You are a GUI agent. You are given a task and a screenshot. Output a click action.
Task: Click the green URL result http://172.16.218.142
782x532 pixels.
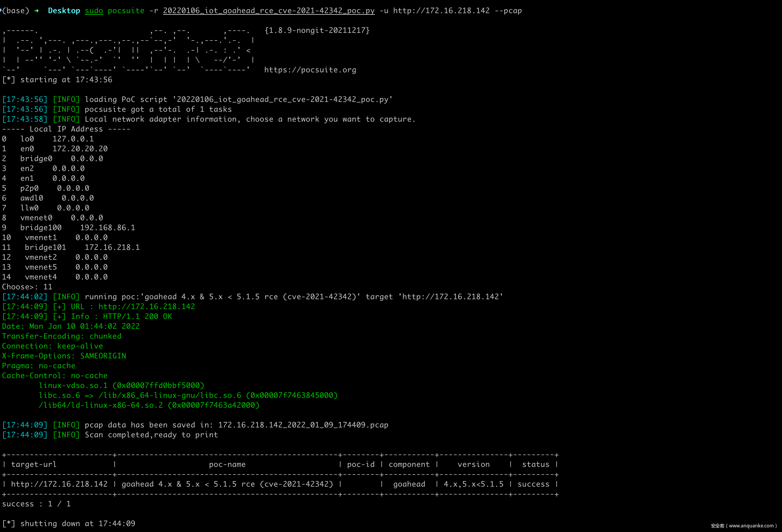[x=146, y=306]
